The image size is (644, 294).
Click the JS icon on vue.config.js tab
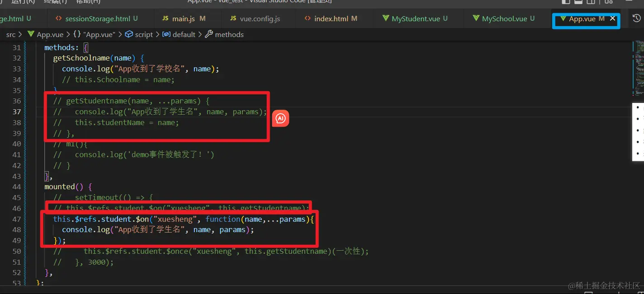point(233,19)
